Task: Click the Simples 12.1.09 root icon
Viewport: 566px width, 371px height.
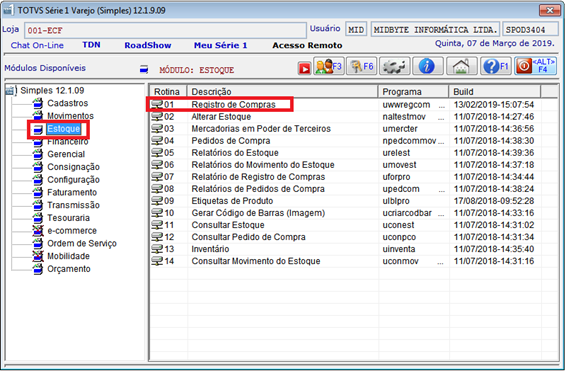Action: pos(11,90)
